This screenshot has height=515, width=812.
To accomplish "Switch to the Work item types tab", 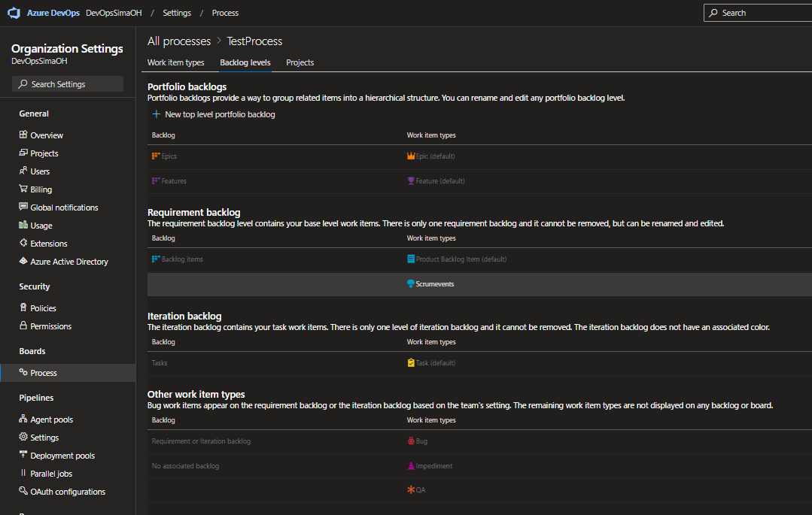I will [x=175, y=62].
